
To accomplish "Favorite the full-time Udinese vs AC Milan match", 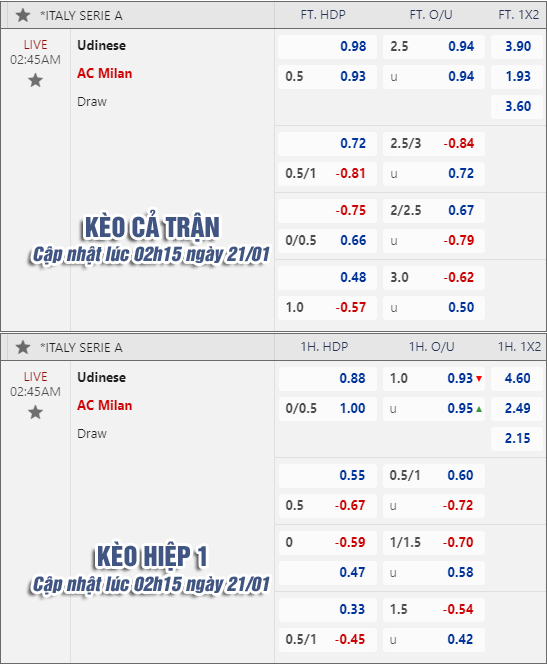I will coord(36,80).
